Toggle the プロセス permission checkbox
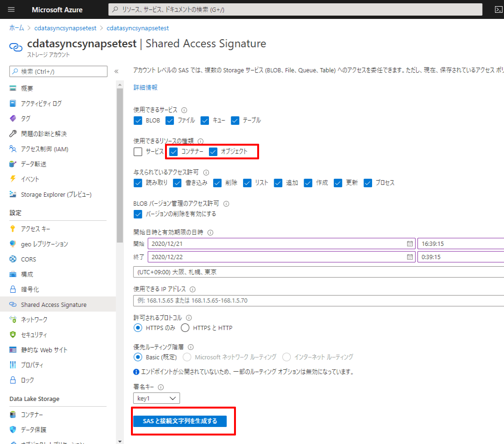 coord(368,183)
